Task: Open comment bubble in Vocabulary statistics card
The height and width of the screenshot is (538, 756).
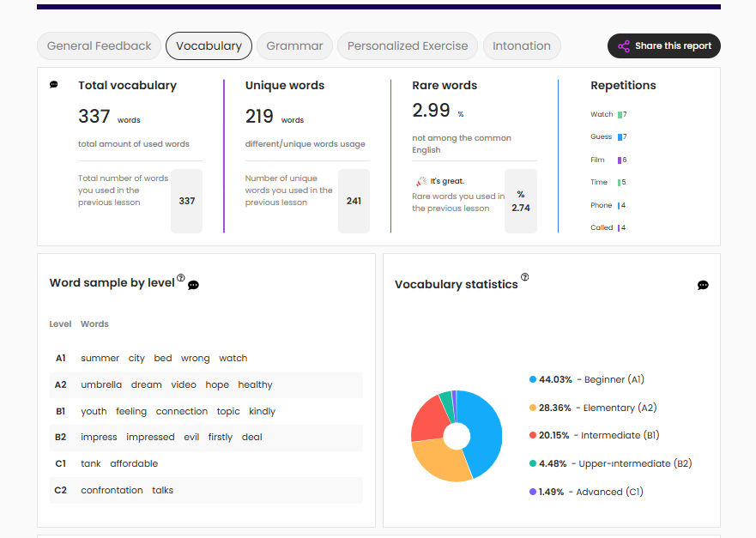Action: [x=703, y=286]
